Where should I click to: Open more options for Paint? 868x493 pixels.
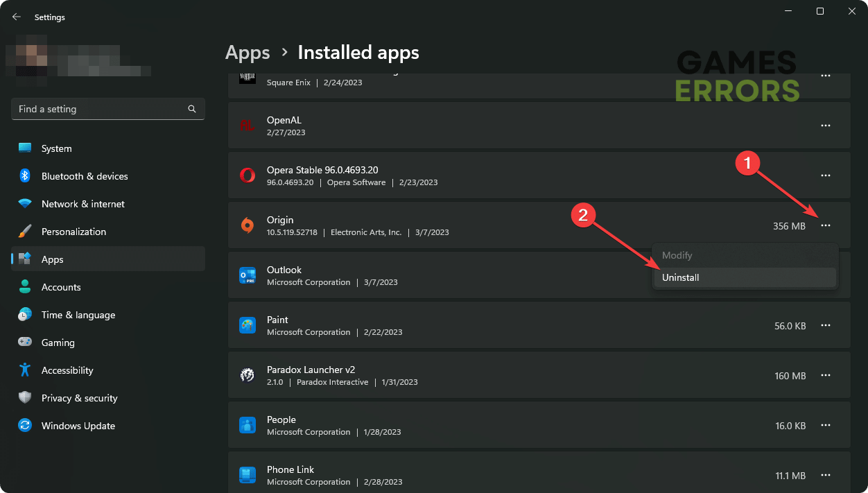(825, 325)
